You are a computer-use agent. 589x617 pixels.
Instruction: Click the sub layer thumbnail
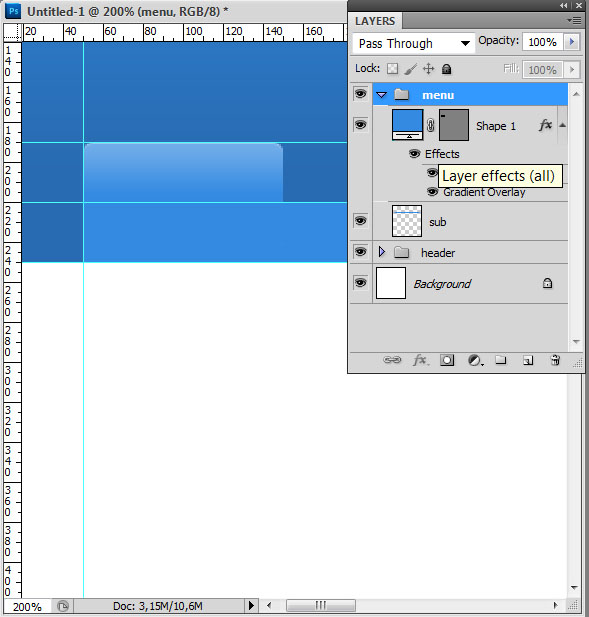(x=407, y=221)
